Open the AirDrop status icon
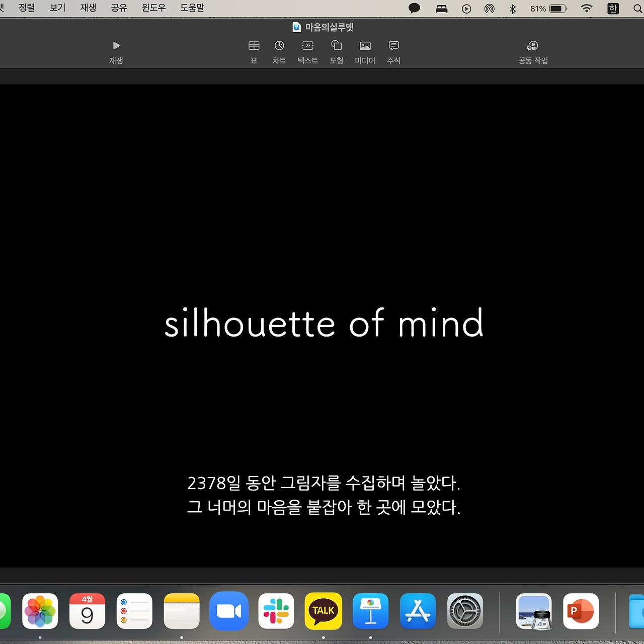Screen dimensions: 644x644 point(490,9)
